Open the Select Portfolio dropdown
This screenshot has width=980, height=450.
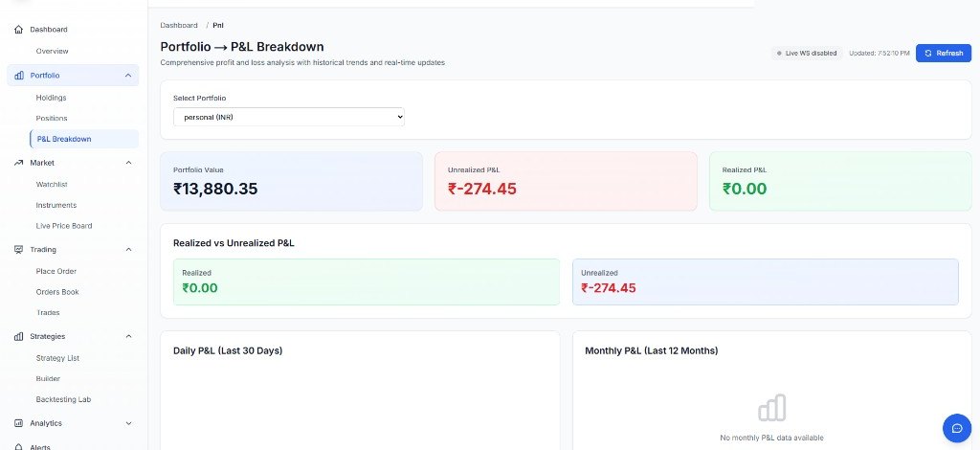[x=289, y=117]
